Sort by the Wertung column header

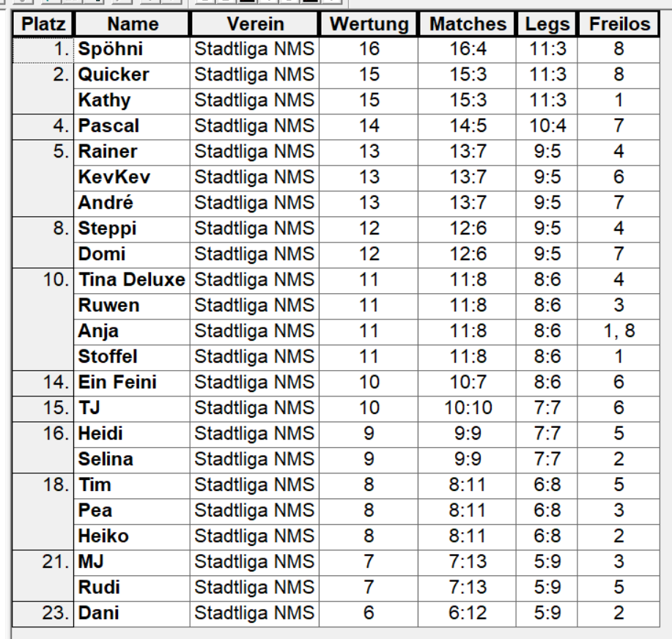pos(369,24)
